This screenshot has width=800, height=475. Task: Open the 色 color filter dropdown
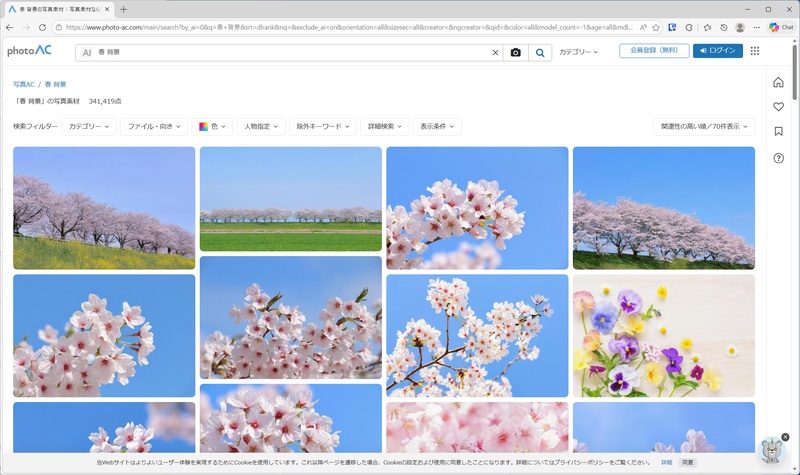212,127
